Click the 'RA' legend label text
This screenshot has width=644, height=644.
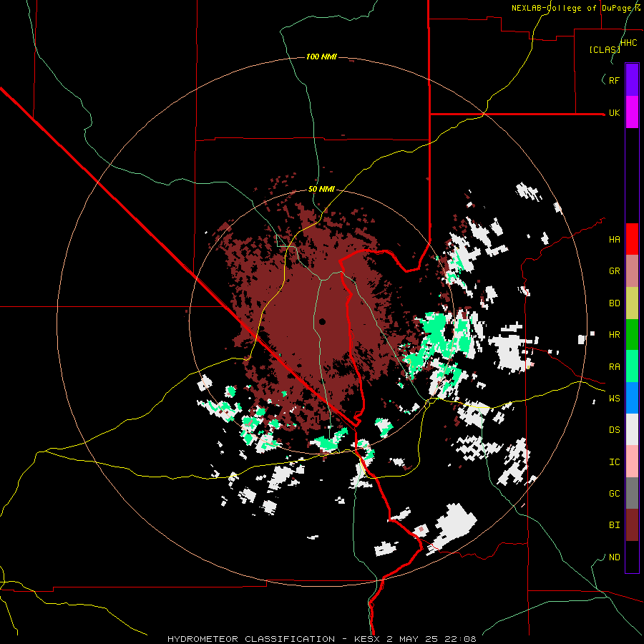pos(614,367)
